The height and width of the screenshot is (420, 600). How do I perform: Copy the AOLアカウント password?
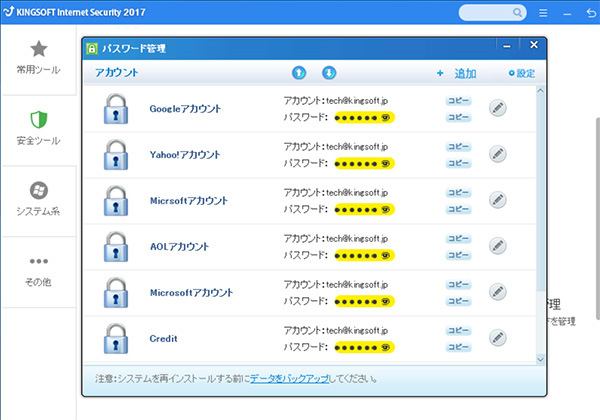tap(458, 255)
